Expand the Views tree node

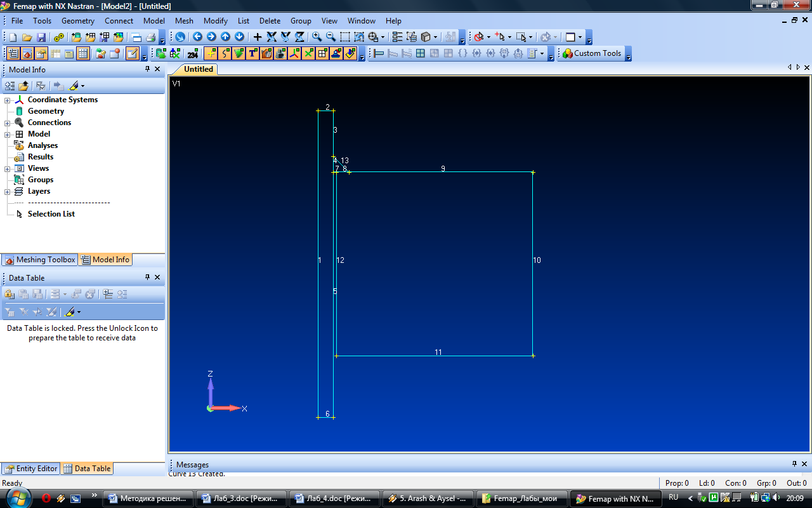click(8, 169)
